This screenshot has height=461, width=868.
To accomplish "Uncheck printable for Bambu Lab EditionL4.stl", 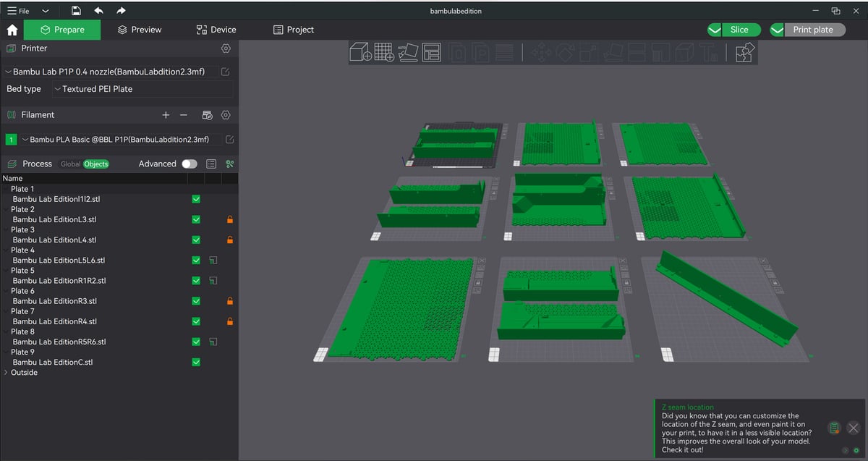I will pos(196,240).
